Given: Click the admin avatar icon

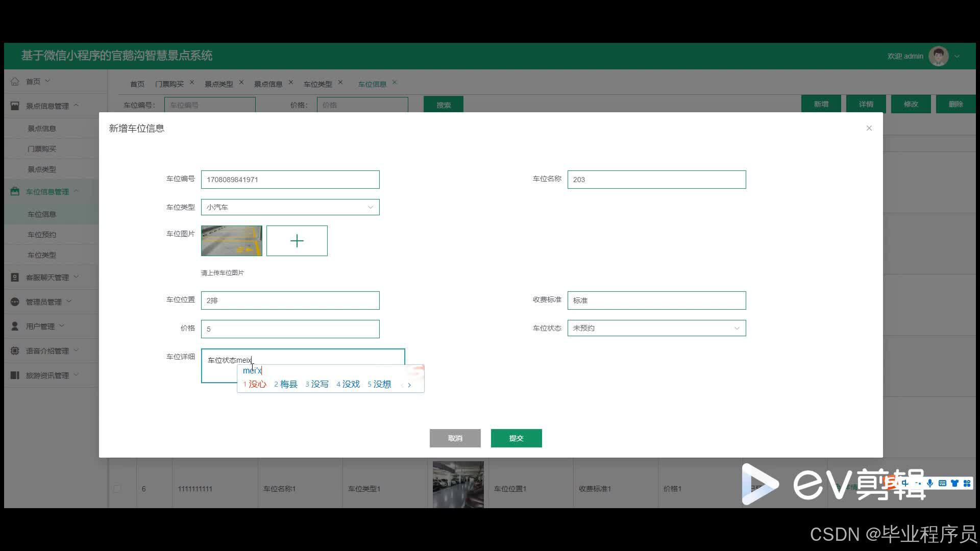Looking at the screenshot, I should pos(938,56).
